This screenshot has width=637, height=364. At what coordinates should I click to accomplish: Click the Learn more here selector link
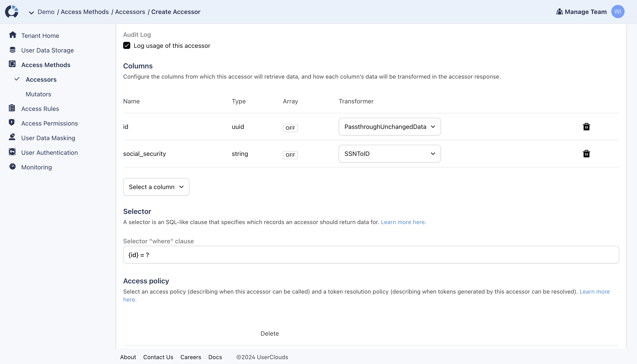coord(403,222)
